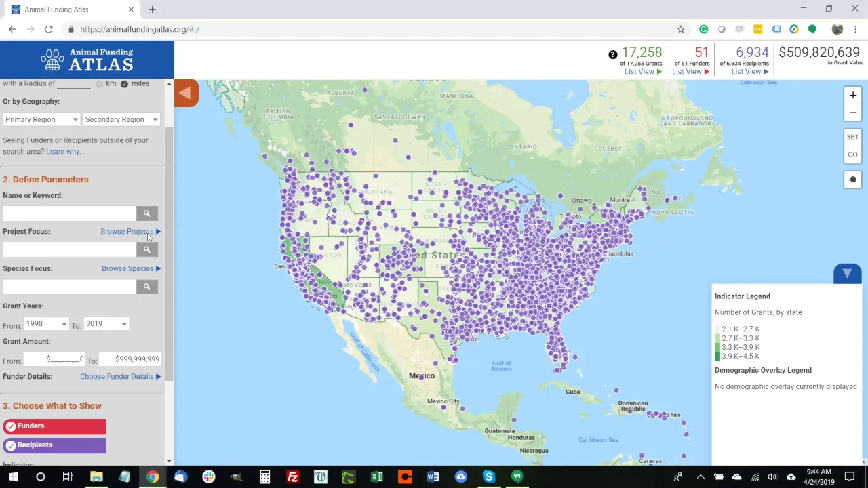Open the Chrome profile avatar
Screen dimensions: 868x488
point(837,29)
